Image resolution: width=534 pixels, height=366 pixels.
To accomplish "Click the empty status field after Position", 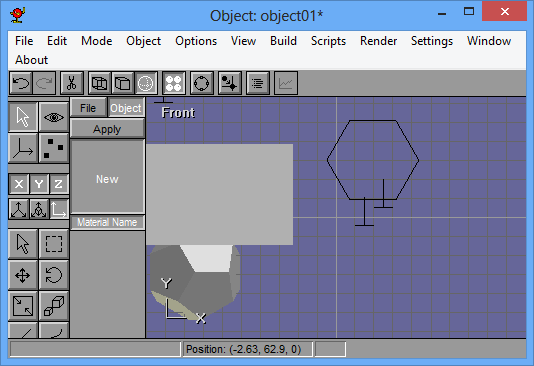I will point(330,349).
